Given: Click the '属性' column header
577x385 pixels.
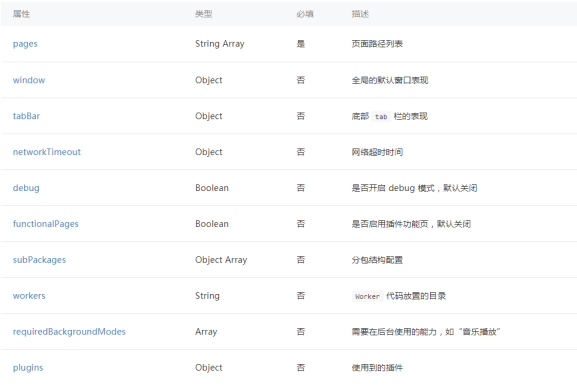Looking at the screenshot, I should pos(21,14).
